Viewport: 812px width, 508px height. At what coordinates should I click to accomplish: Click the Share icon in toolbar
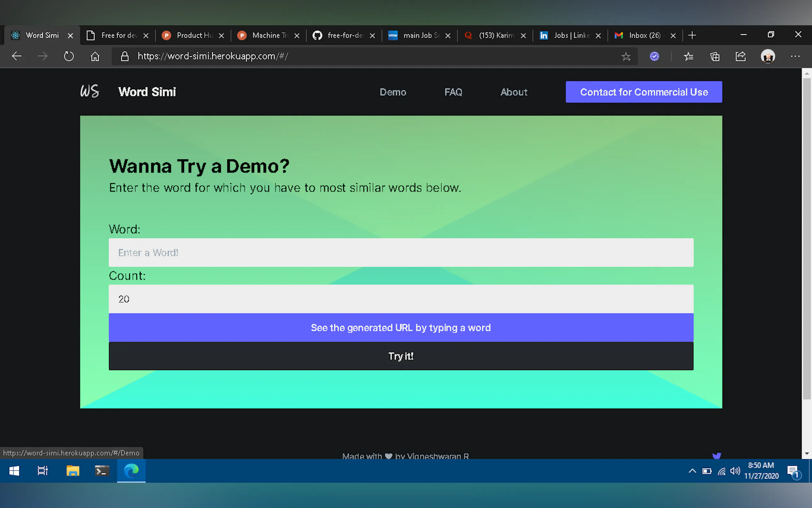(741, 56)
